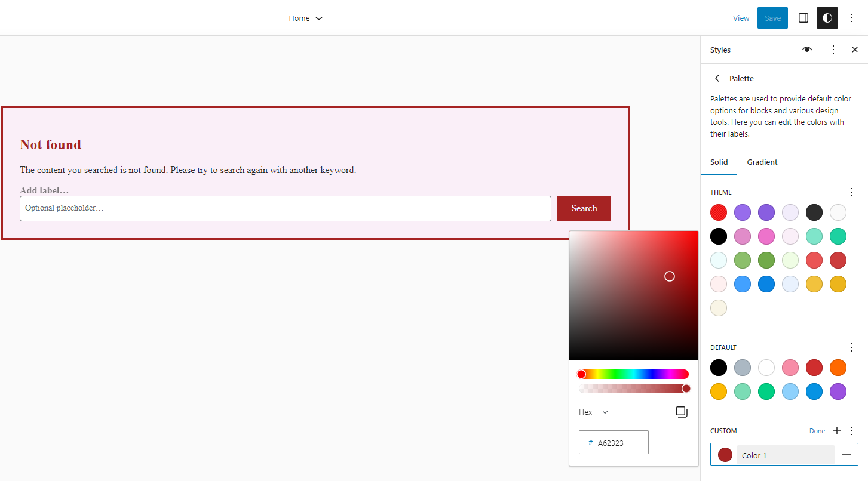The width and height of the screenshot is (868, 481).
Task: Open the Styles panel options menu
Action: (833, 50)
